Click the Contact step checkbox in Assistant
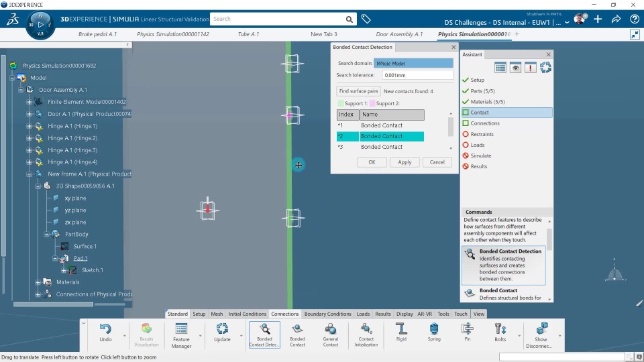 (x=466, y=113)
